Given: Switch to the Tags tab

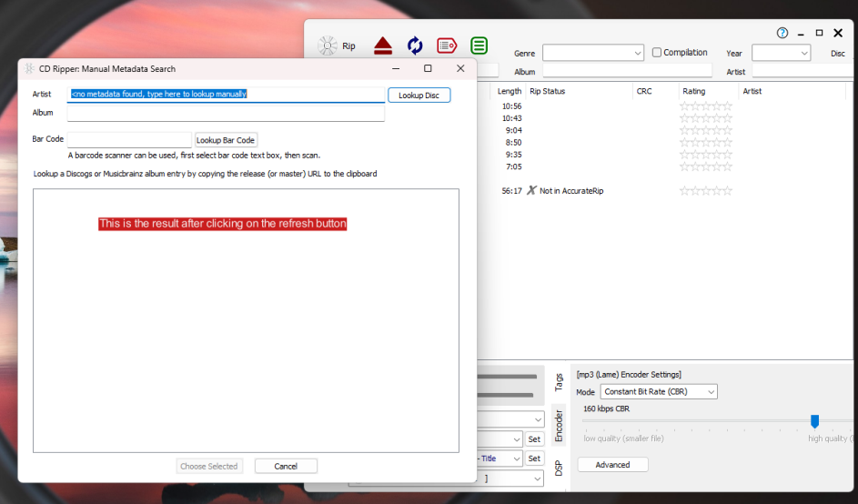Looking at the screenshot, I should click(559, 382).
